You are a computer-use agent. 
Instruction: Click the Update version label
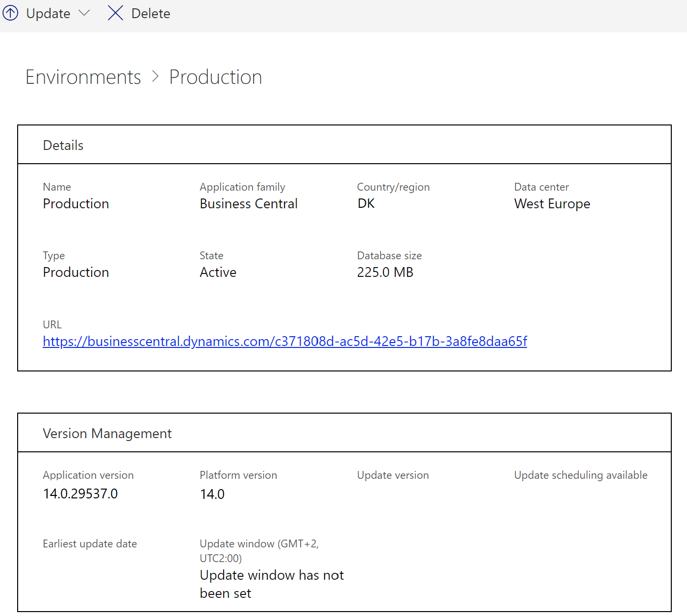[393, 475]
